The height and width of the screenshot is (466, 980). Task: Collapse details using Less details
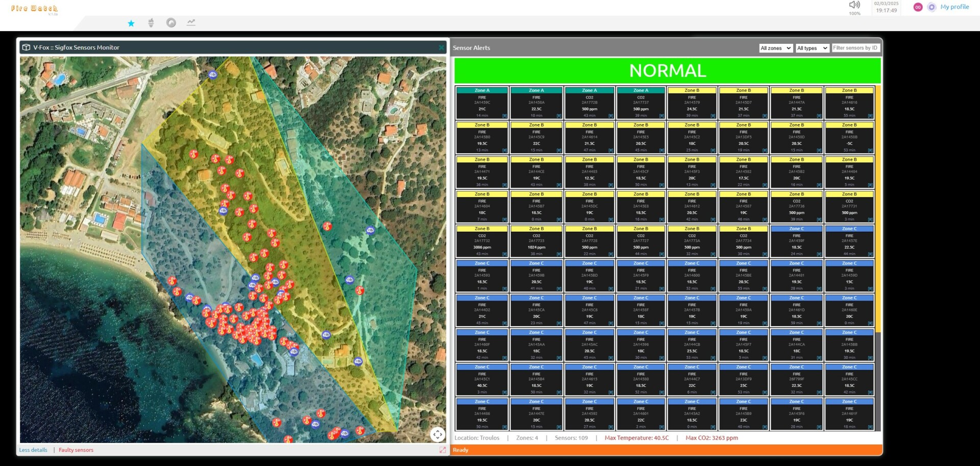[33, 450]
